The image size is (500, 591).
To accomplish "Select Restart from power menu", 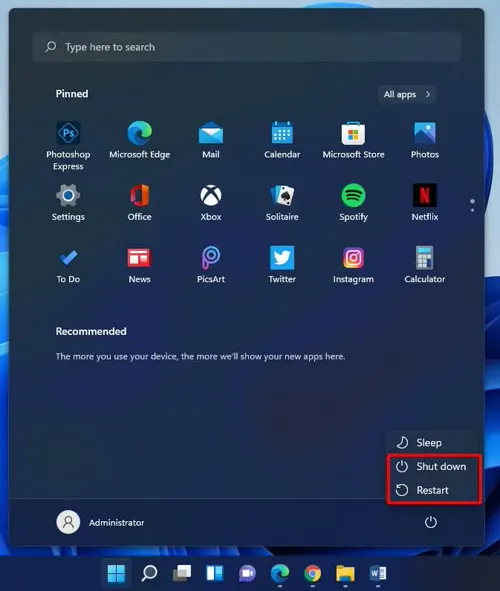I will pos(432,490).
